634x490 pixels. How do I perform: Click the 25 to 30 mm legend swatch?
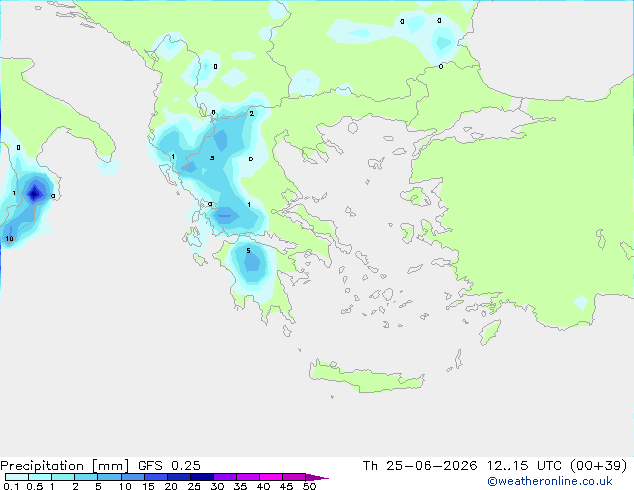202,477
